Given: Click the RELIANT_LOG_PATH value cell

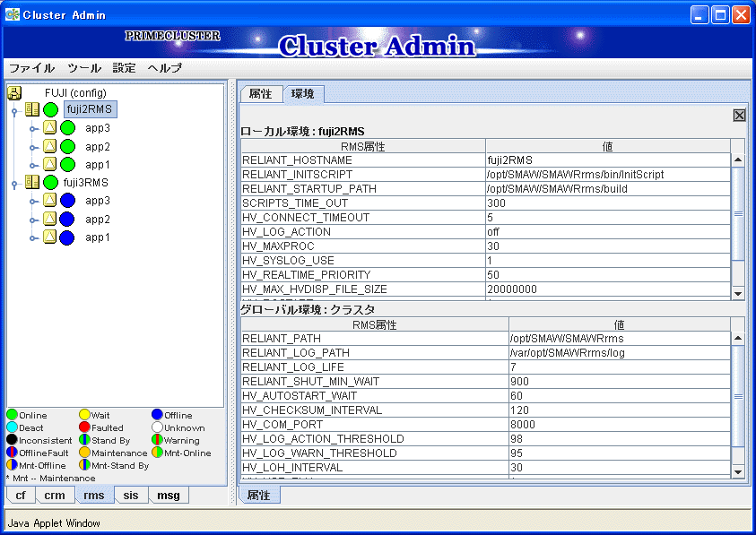Looking at the screenshot, I should pos(620,353).
